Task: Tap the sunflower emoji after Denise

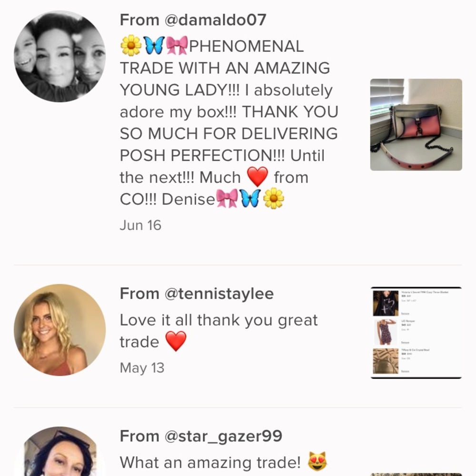Action: pyautogui.click(x=274, y=199)
